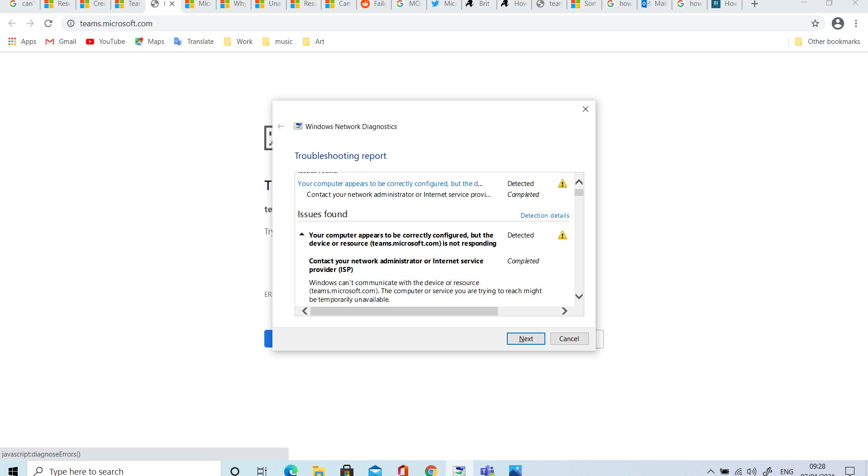Viewport: 868px width, 476px height.
Task: Go back in the diagnostics wizard
Action: pyautogui.click(x=281, y=126)
